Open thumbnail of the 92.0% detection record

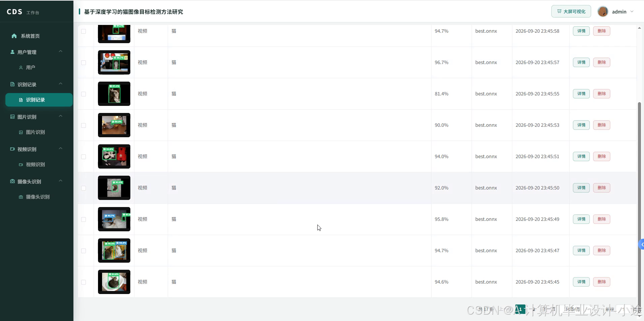point(114,188)
